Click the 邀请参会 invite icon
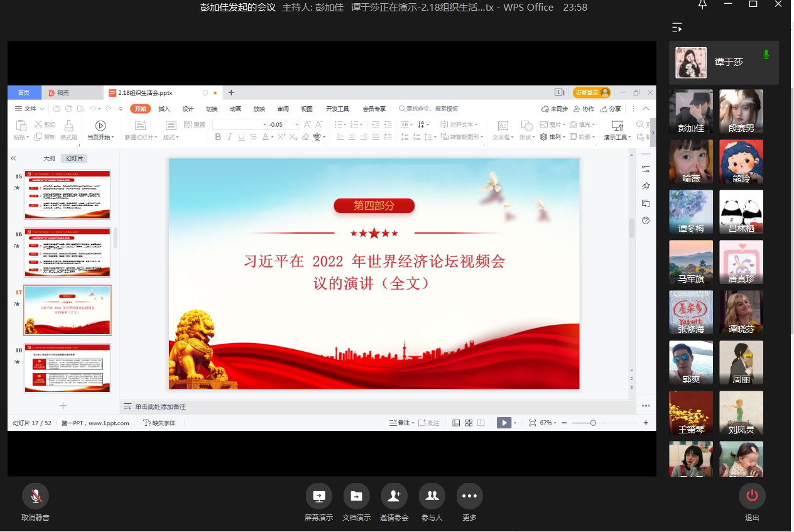This screenshot has height=532, width=794. pyautogui.click(x=394, y=496)
